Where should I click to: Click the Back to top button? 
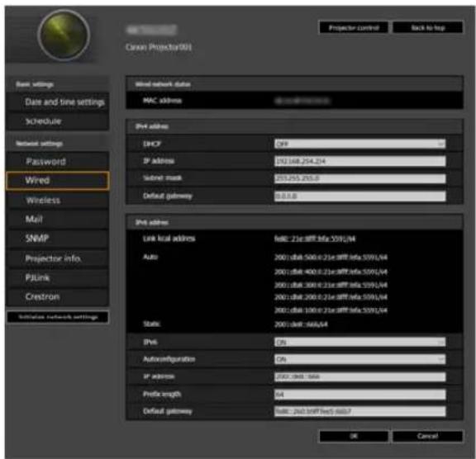pos(428,27)
